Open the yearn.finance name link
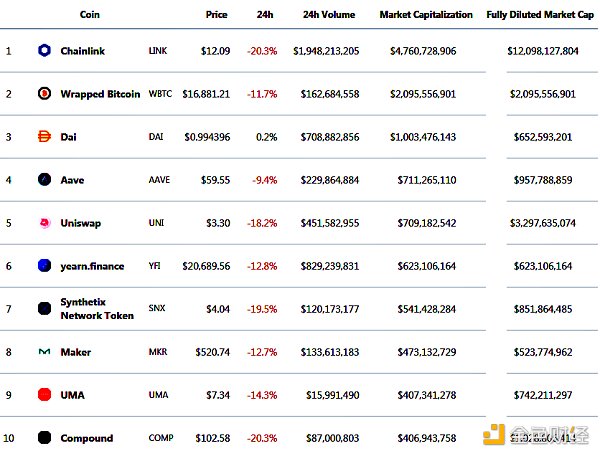 tap(94, 266)
